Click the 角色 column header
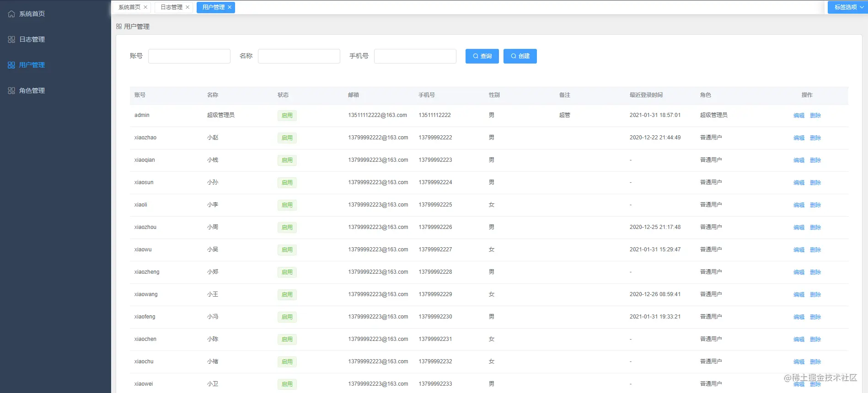 pyautogui.click(x=706, y=95)
